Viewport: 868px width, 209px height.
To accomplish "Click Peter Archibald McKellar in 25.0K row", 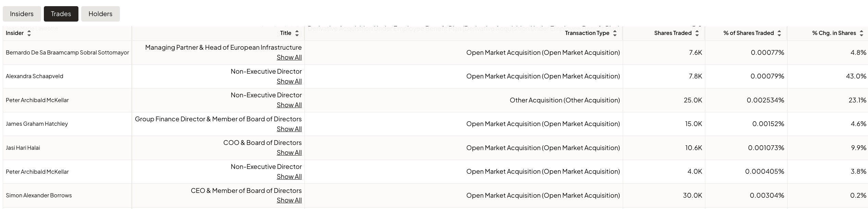I will tap(37, 100).
